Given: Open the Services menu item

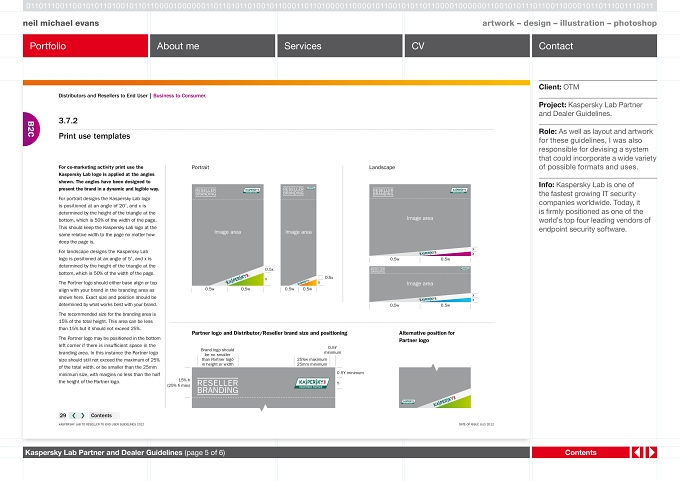Looking at the screenshot, I should [x=340, y=46].
